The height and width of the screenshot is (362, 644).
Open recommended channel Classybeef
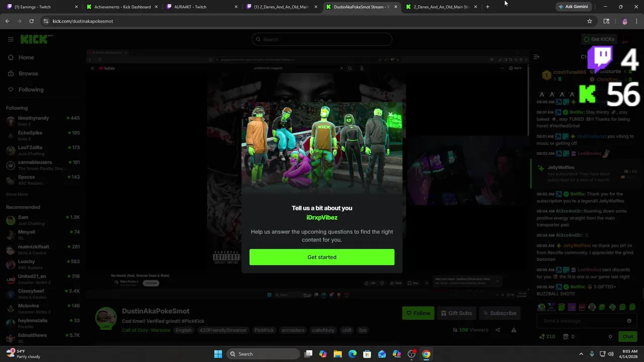(43, 294)
